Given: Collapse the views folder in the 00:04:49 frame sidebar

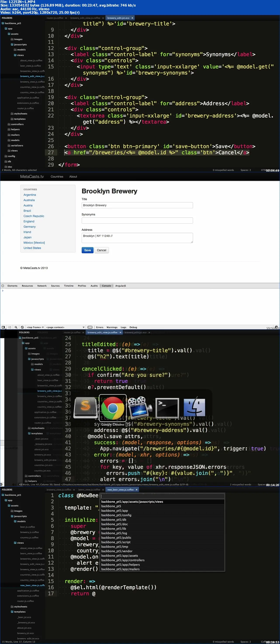Looking at the screenshot, I should coord(15,55).
